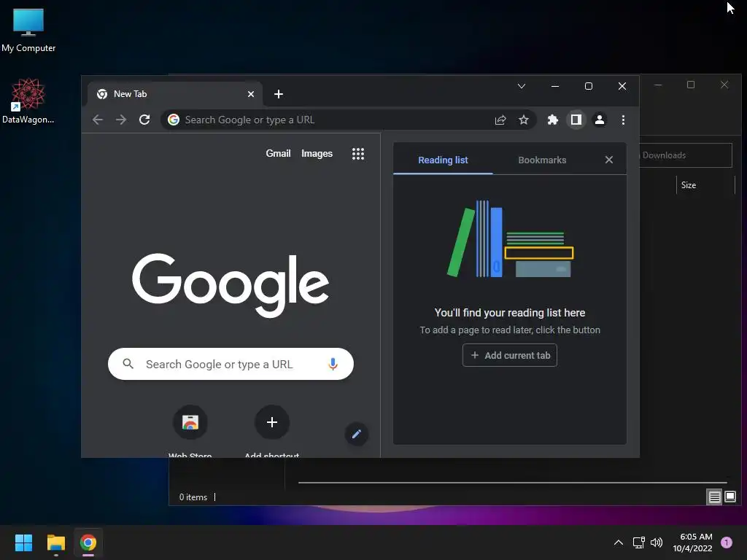Screen dimensions: 747x560
Task: Click the Add current tab button
Action: pyautogui.click(x=510, y=355)
